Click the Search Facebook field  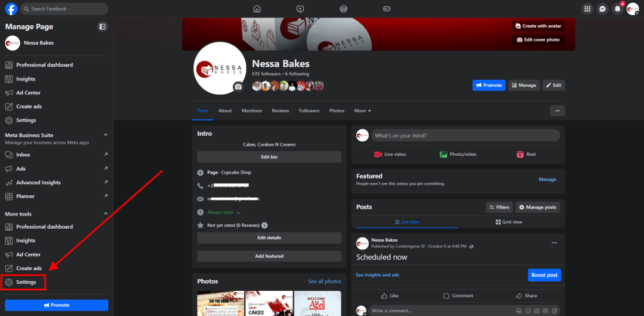tap(65, 9)
